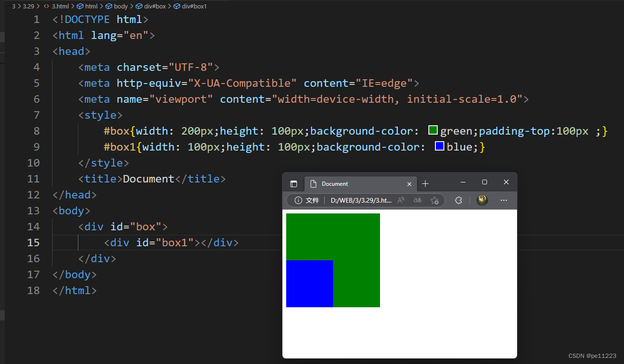Add this page to favorites star icon
Image resolution: width=624 pixels, height=364 pixels.
[x=434, y=200]
